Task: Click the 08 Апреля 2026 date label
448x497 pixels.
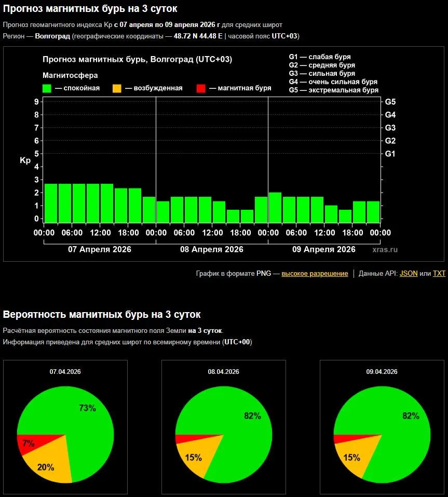Action: pyautogui.click(x=212, y=249)
